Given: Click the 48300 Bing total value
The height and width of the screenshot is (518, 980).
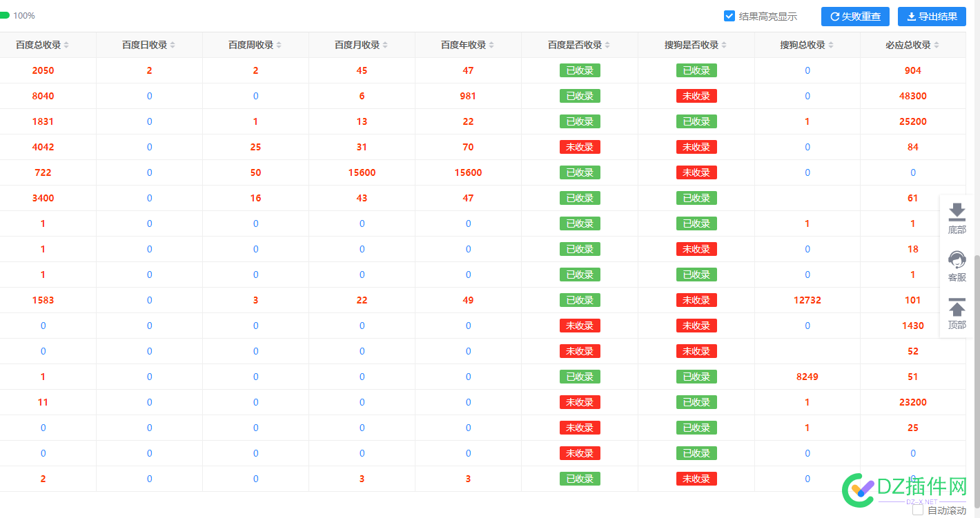Looking at the screenshot, I should pyautogui.click(x=913, y=96).
